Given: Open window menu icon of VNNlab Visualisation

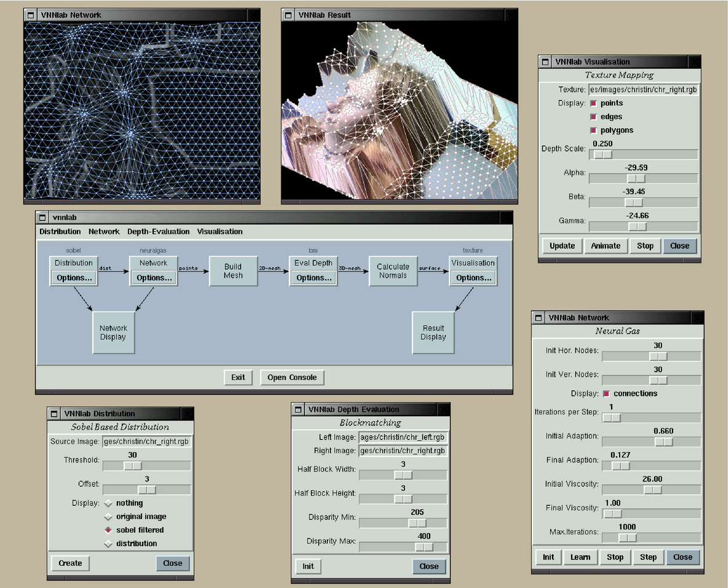Looking at the screenshot, I should [x=545, y=62].
